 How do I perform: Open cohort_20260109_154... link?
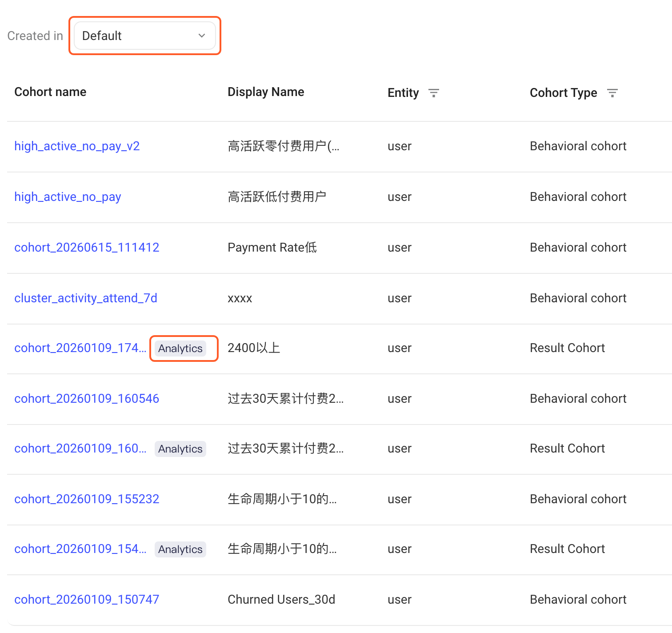[80, 549]
